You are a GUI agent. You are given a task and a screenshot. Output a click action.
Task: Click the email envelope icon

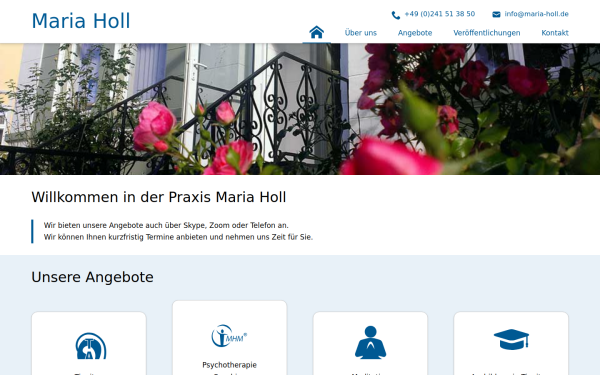pyautogui.click(x=496, y=15)
